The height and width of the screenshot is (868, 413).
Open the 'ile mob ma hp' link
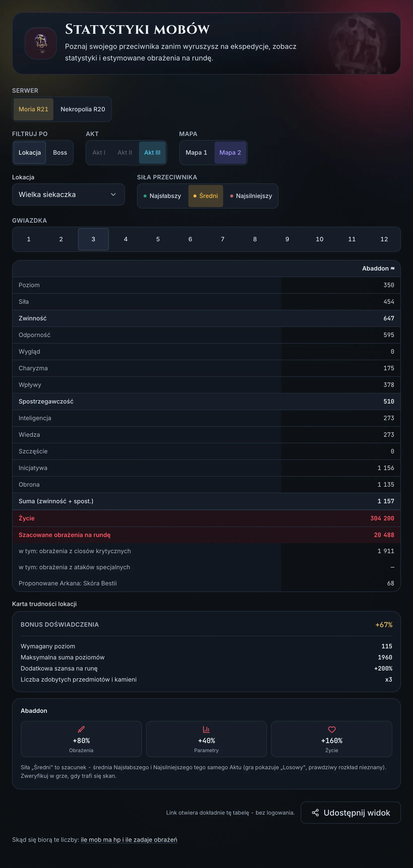coord(129,840)
